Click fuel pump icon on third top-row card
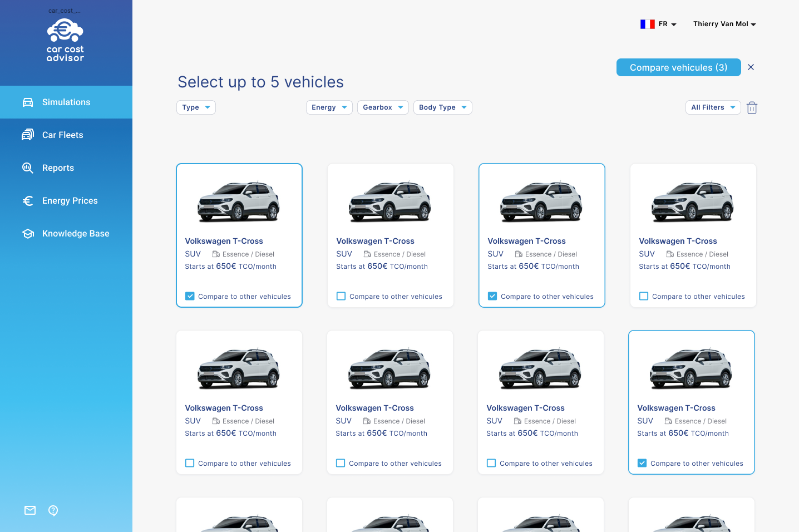 (519, 254)
